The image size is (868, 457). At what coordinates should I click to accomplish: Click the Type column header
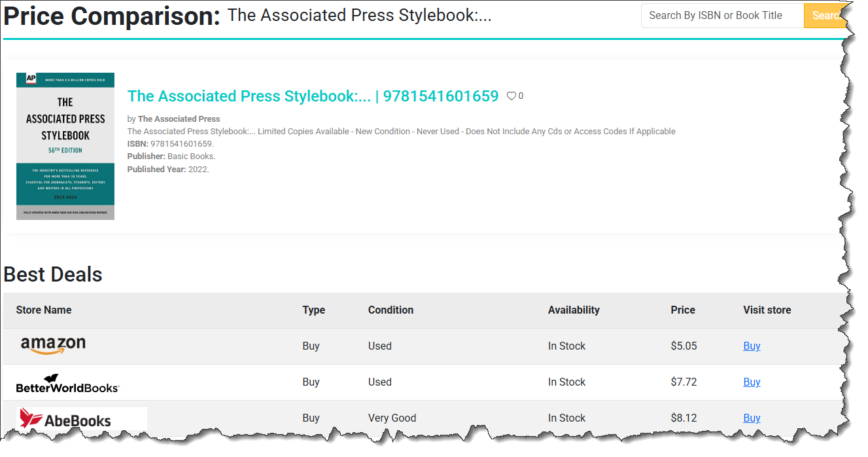click(x=314, y=310)
